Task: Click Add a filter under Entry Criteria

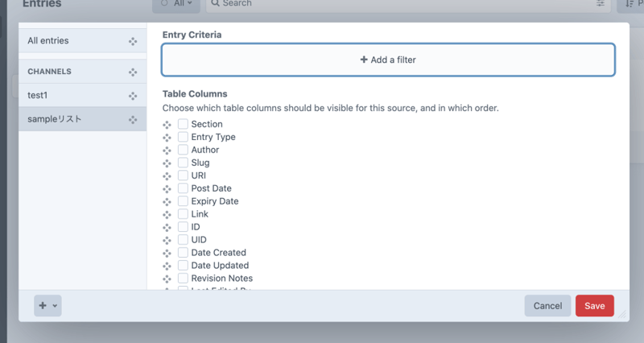Action: (x=388, y=60)
